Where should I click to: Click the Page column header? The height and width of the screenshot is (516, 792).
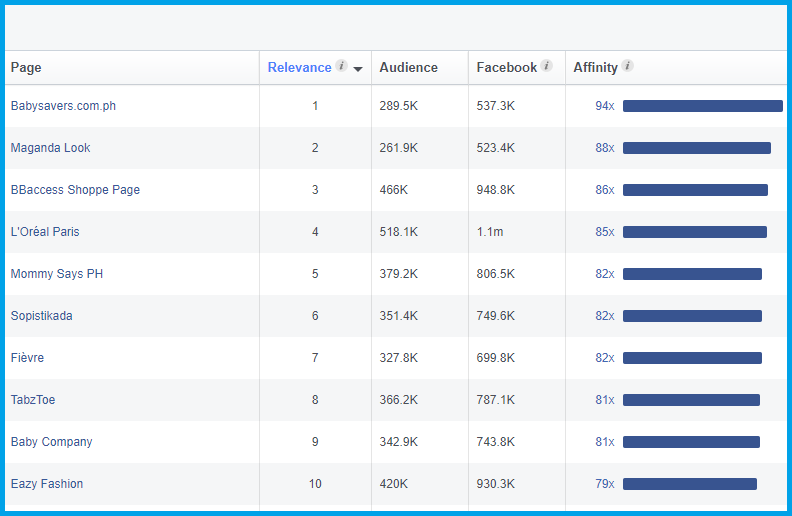coord(26,68)
